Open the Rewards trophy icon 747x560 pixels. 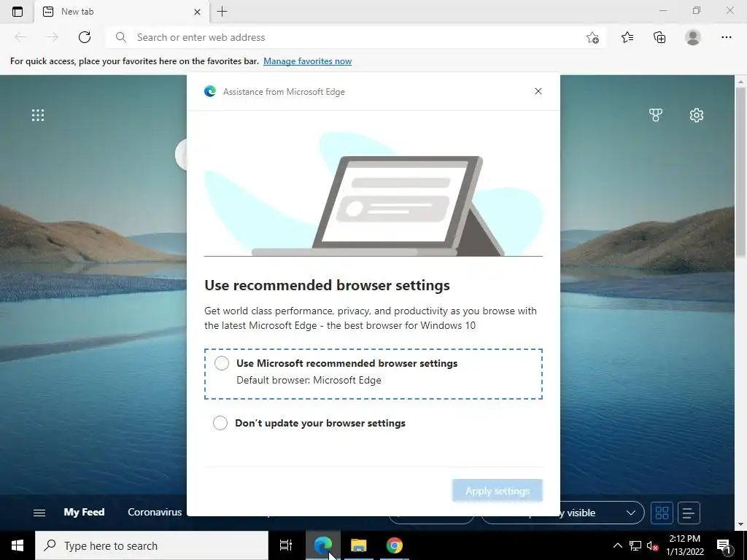click(656, 114)
